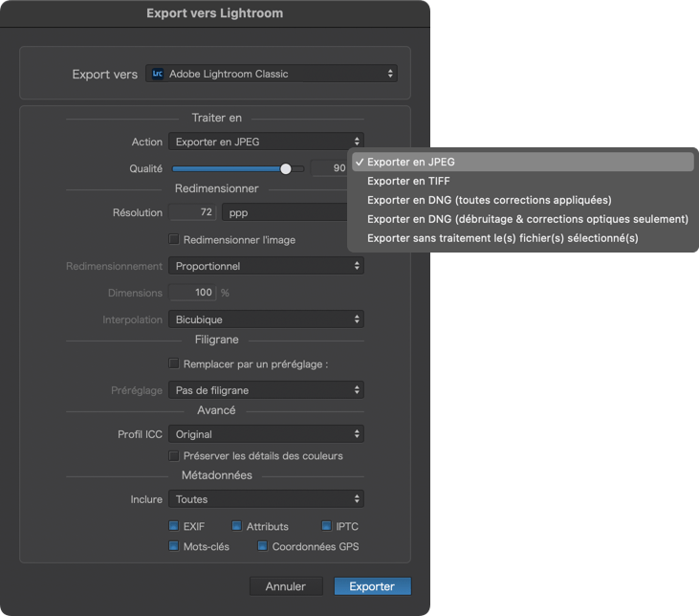Open the Redimensionnement Proportionnel dropdown
This screenshot has height=616, width=699.
click(266, 266)
